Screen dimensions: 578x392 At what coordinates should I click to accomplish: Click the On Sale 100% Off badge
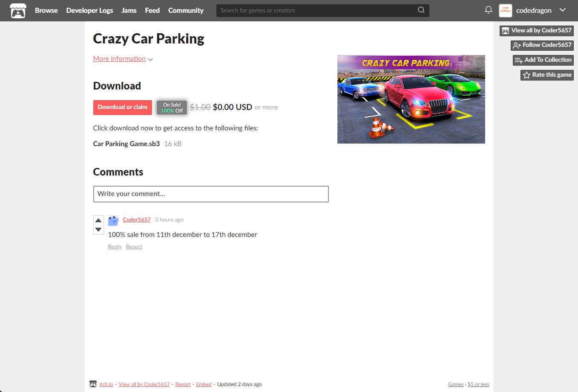[x=172, y=107]
